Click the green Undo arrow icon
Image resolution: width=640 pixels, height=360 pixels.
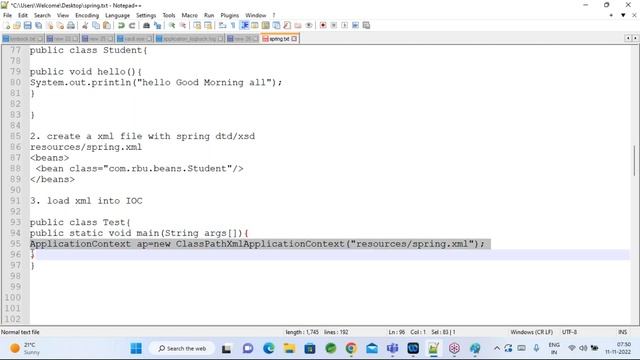click(121, 25)
